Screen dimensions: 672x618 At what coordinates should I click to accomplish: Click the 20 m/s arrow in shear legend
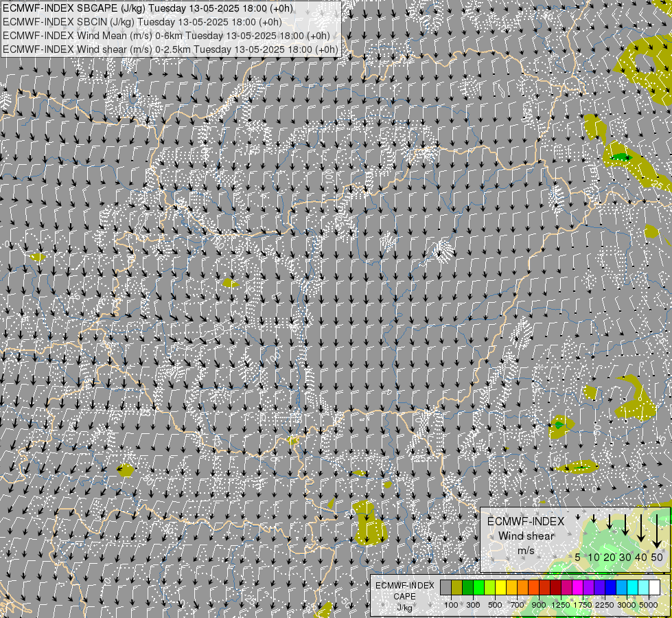click(x=610, y=521)
